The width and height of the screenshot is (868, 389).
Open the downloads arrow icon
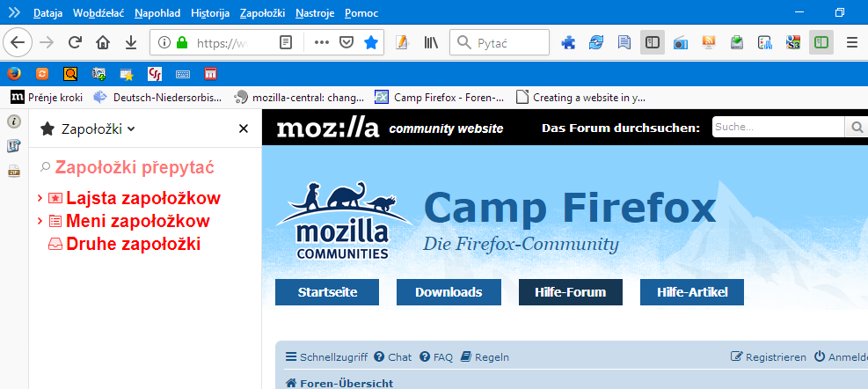click(x=131, y=42)
